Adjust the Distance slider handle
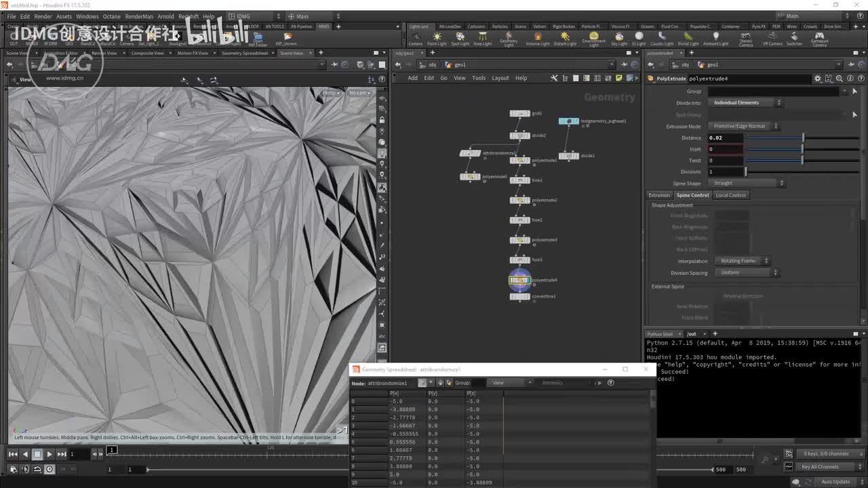The width and height of the screenshot is (868, 488). pyautogui.click(x=803, y=138)
